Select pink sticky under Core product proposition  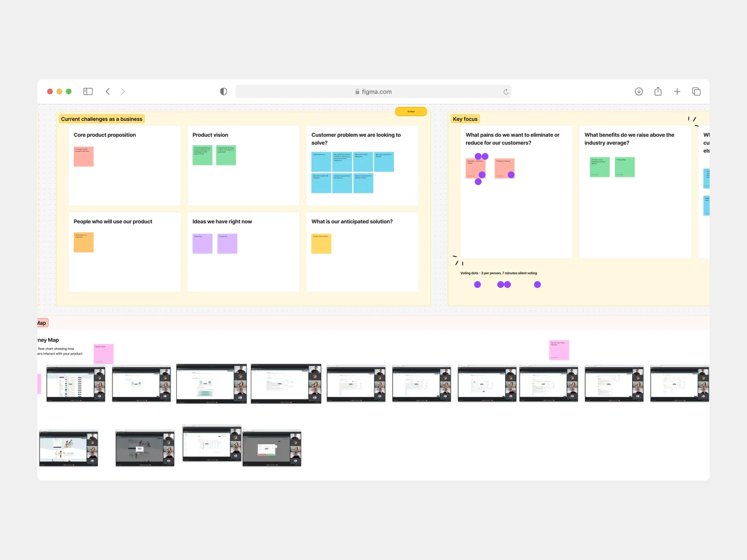pos(84,156)
